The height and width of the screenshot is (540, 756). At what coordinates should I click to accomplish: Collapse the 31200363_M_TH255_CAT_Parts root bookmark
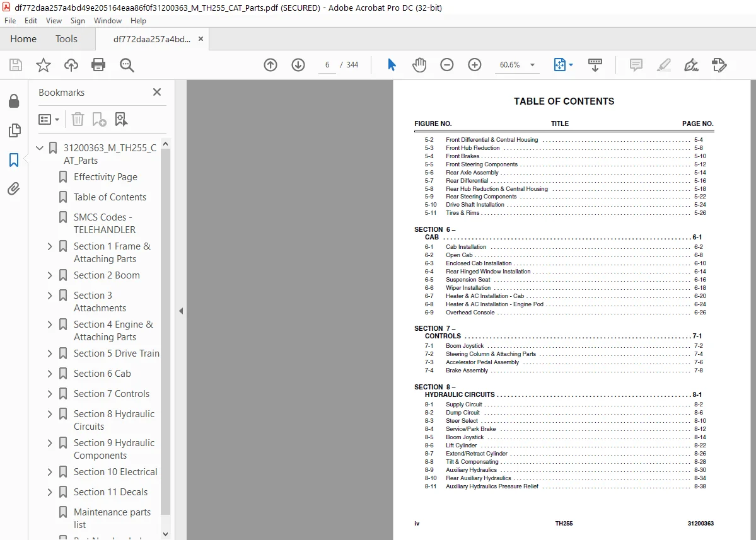40,148
